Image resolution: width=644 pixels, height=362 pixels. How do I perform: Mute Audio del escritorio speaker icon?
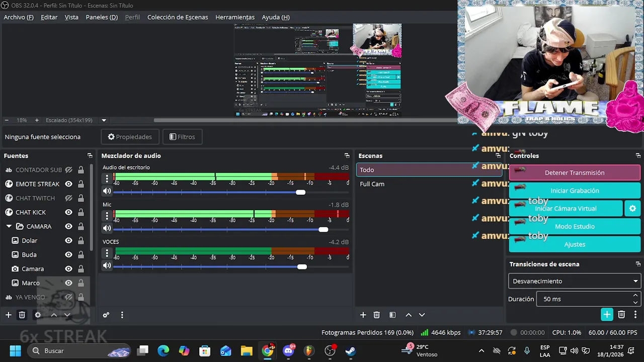[107, 191]
